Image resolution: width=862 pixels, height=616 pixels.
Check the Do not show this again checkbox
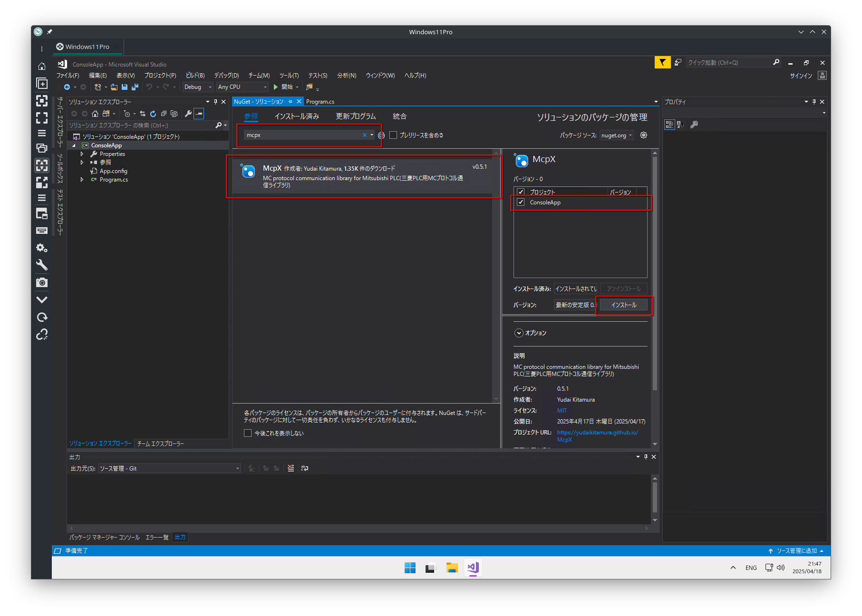pyautogui.click(x=248, y=433)
